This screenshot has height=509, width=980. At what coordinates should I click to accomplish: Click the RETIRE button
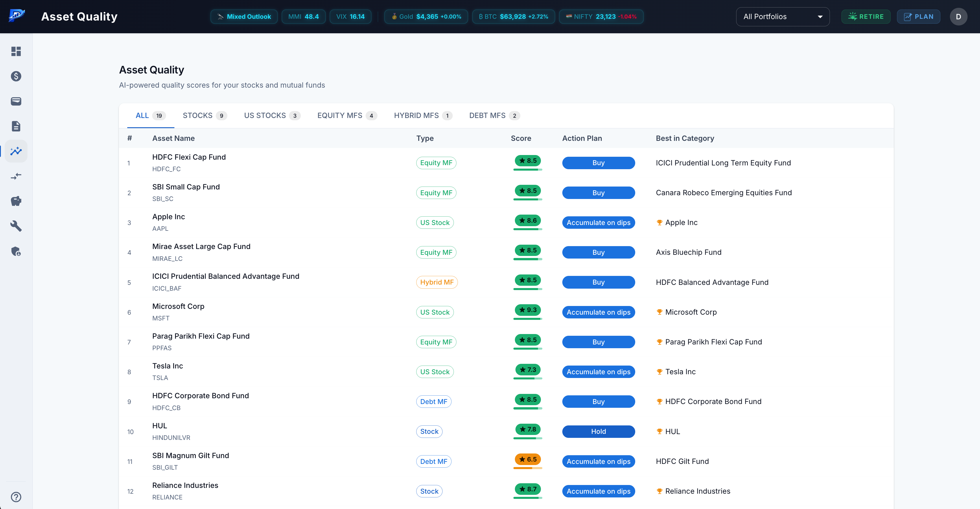click(865, 16)
